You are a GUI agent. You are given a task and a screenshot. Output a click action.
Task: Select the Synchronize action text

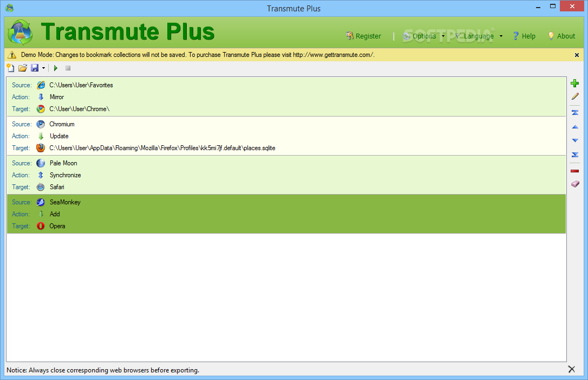click(66, 175)
